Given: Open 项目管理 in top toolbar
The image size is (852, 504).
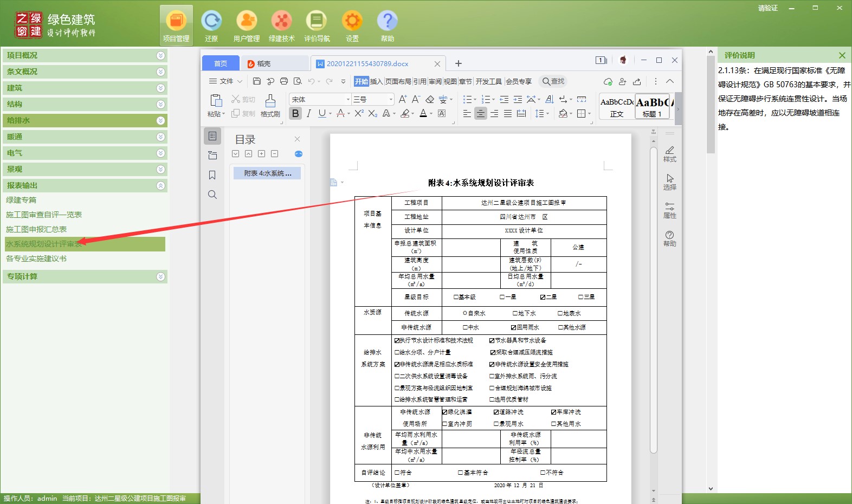Looking at the screenshot, I should click(176, 25).
